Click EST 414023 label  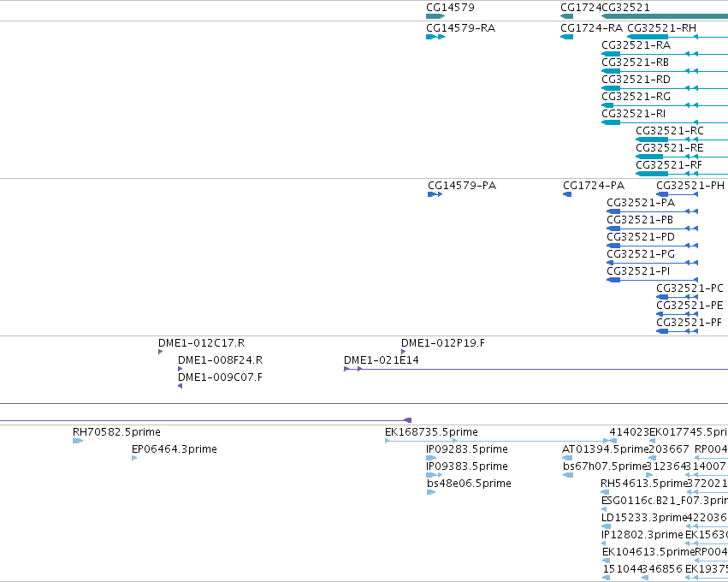point(629,432)
